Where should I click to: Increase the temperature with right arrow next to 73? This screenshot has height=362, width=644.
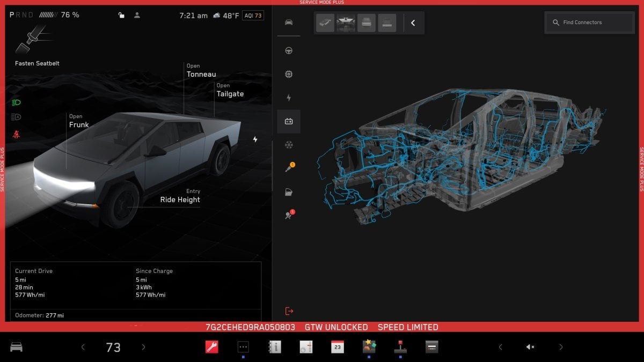pos(143,347)
